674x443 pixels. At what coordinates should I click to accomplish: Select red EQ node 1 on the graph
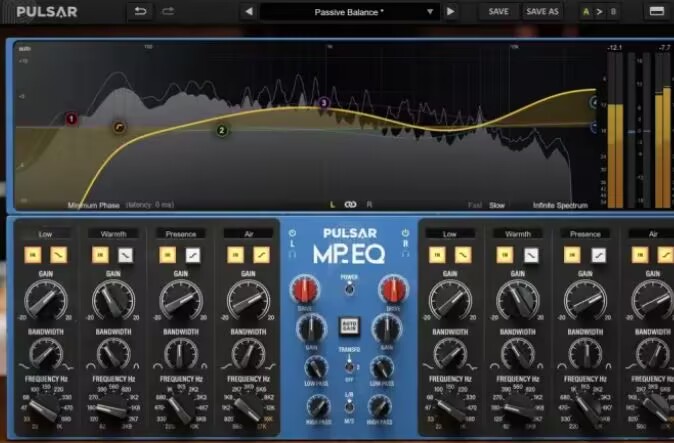71,119
